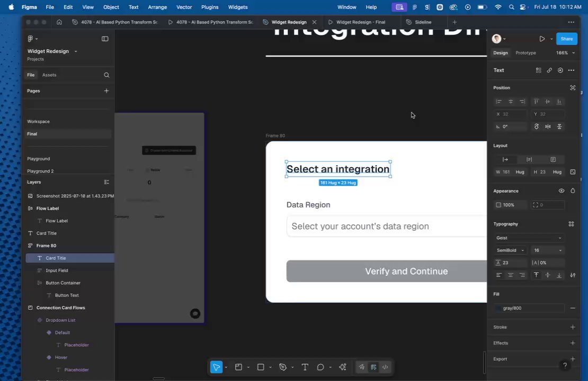This screenshot has height=381, width=588.
Task: Switch to Prototype tab
Action: tap(525, 53)
